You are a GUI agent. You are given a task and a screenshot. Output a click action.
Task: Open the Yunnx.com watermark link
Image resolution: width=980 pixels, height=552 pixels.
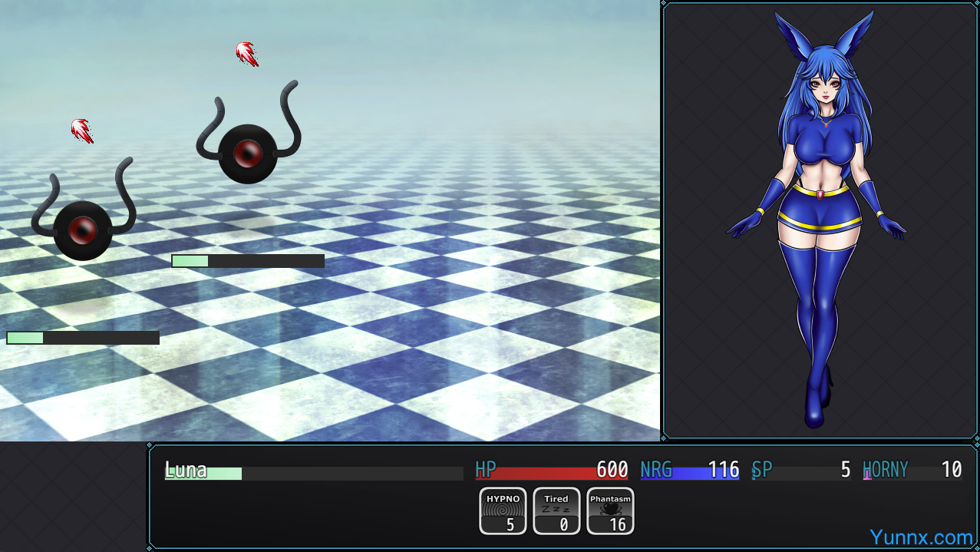(x=921, y=537)
